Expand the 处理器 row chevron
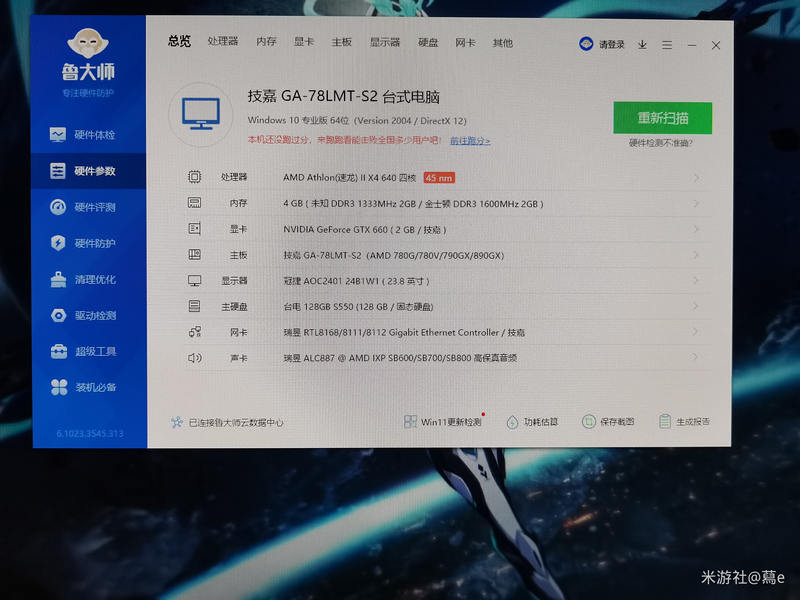Viewport: 800px width, 600px height. [696, 178]
